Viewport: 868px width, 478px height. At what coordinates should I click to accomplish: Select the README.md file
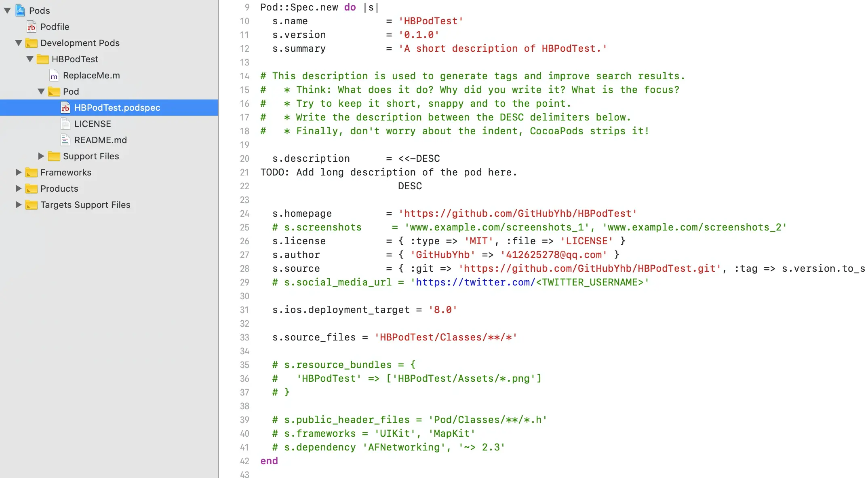pos(100,140)
